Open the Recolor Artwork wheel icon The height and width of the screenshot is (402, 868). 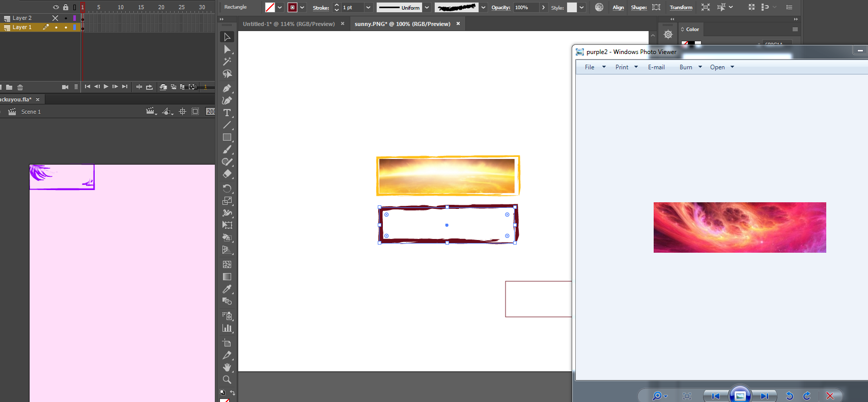click(x=599, y=7)
